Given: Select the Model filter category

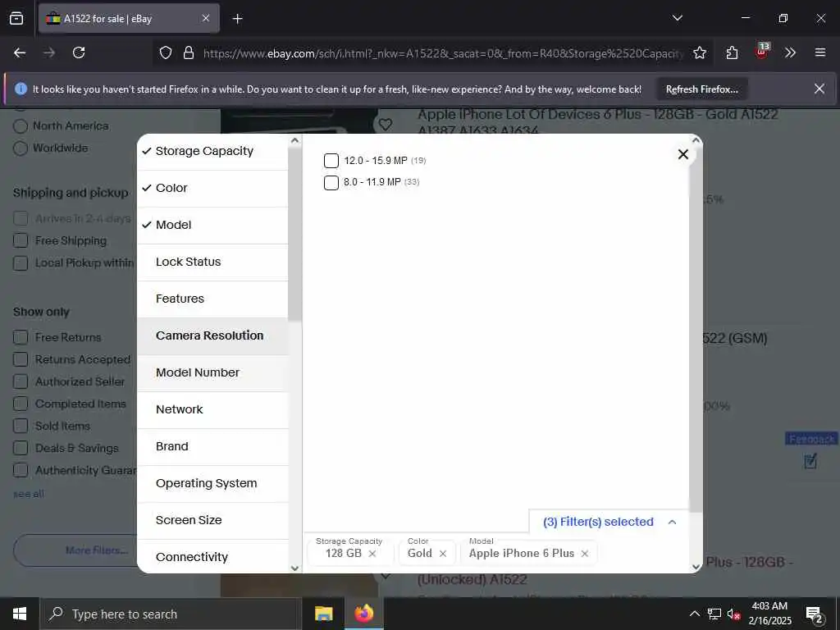Looking at the screenshot, I should click(212, 226).
